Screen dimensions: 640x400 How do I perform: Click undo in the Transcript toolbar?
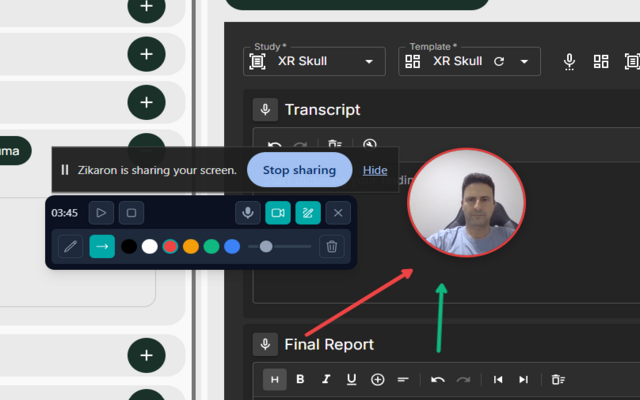tap(274, 145)
